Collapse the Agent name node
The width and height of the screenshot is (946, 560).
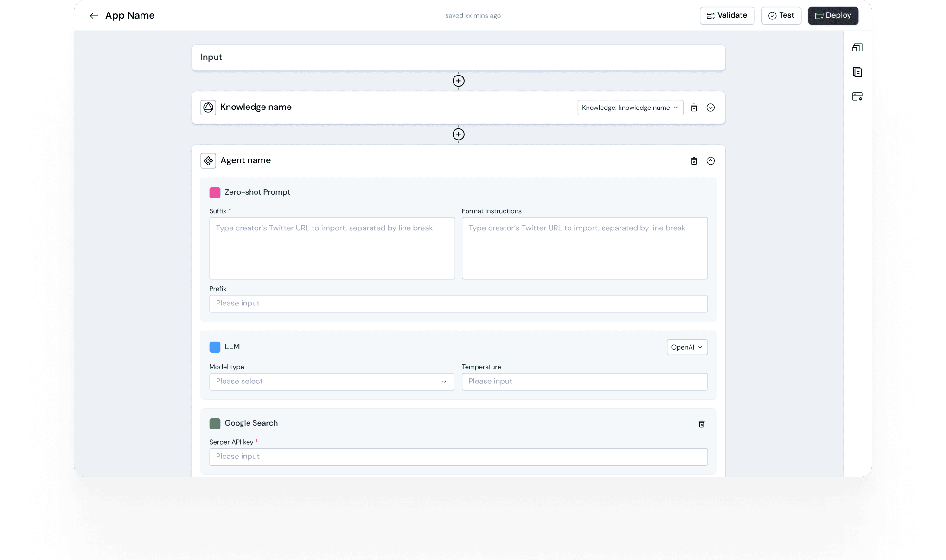pos(710,161)
